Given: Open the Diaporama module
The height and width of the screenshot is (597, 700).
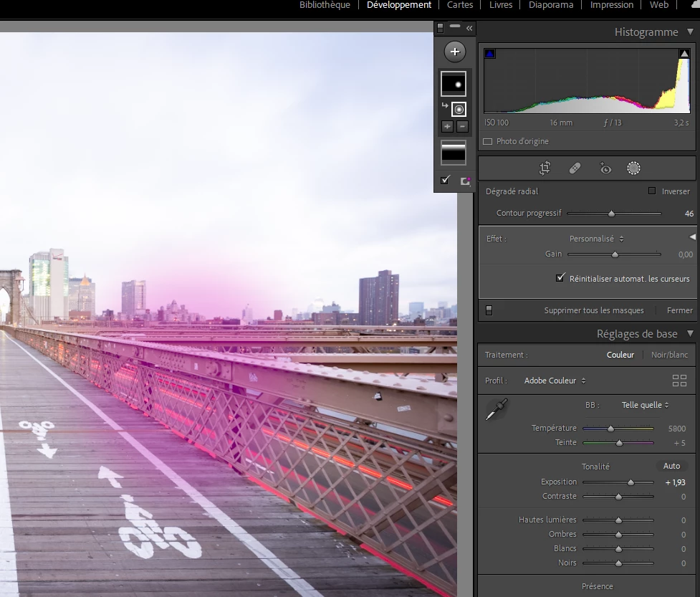Looking at the screenshot, I should [551, 5].
